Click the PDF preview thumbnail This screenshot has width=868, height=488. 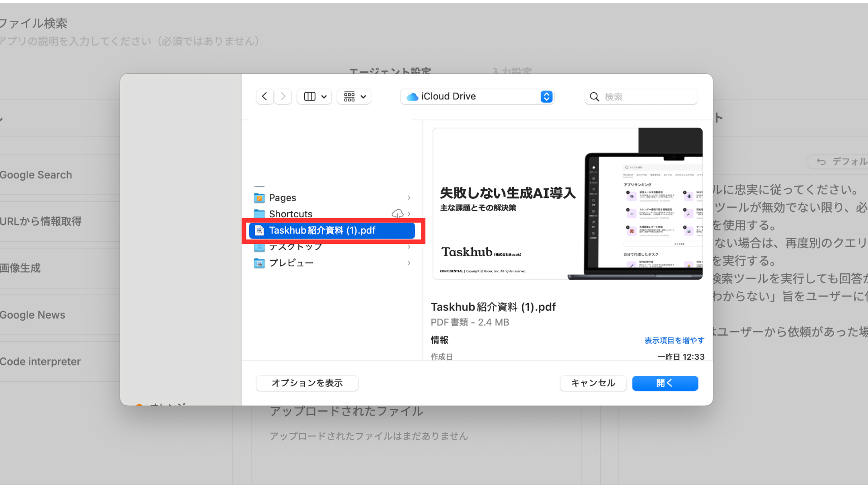[x=567, y=203]
